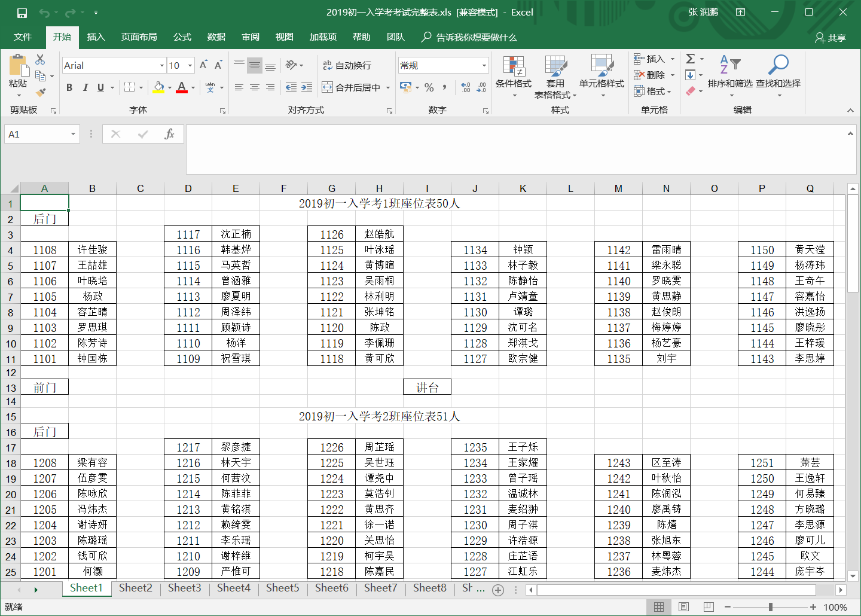Switch to the 插入 Insert tab

(x=96, y=37)
